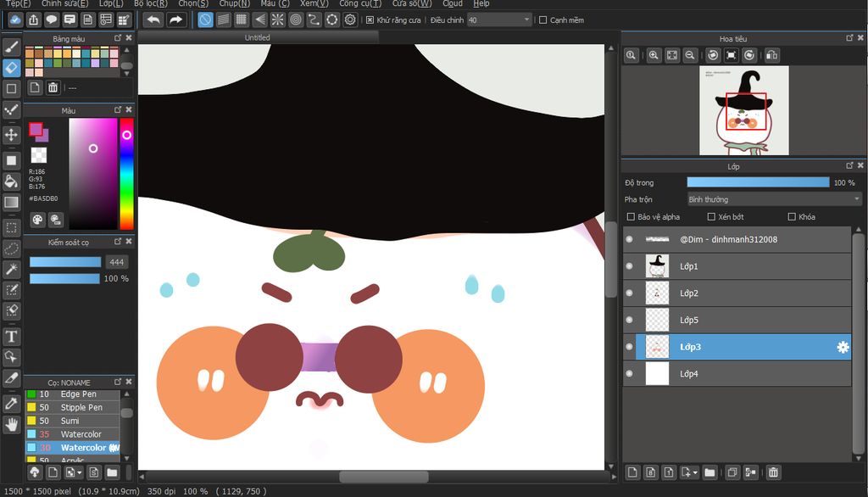868x497 pixels.
Task: Click the brush size slider at 444
Action: (x=65, y=262)
